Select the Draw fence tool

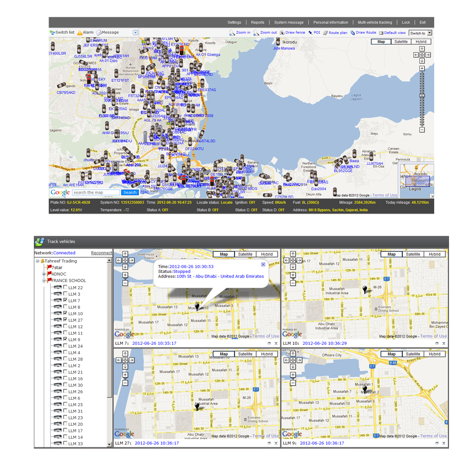click(x=292, y=32)
